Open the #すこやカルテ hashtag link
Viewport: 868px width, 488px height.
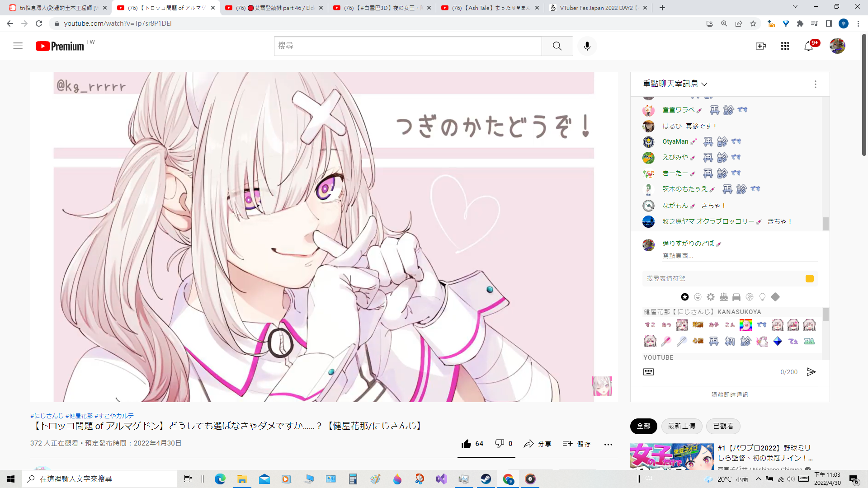click(x=114, y=416)
